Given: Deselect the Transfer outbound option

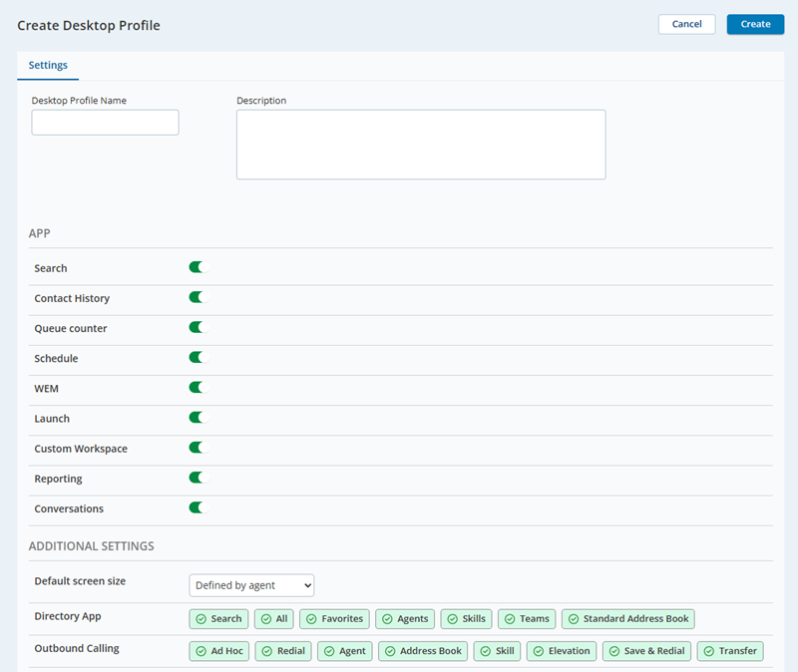Looking at the screenshot, I should pos(730,650).
